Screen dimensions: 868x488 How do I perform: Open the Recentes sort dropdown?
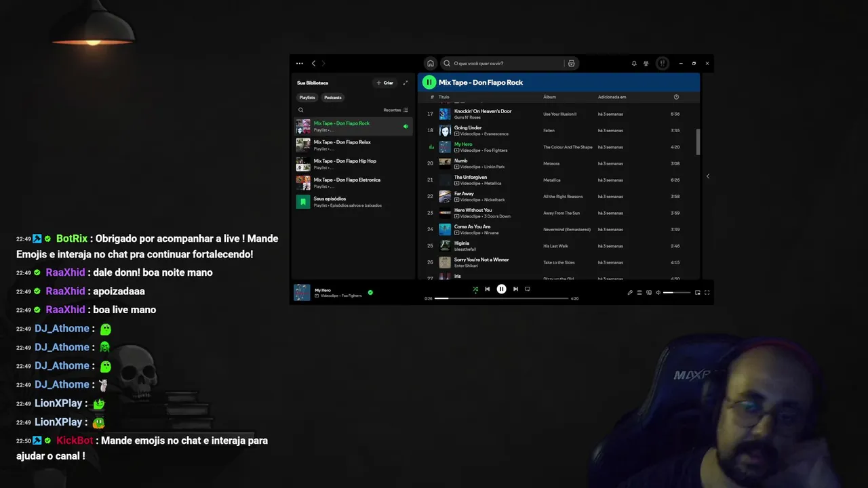pyautogui.click(x=396, y=110)
